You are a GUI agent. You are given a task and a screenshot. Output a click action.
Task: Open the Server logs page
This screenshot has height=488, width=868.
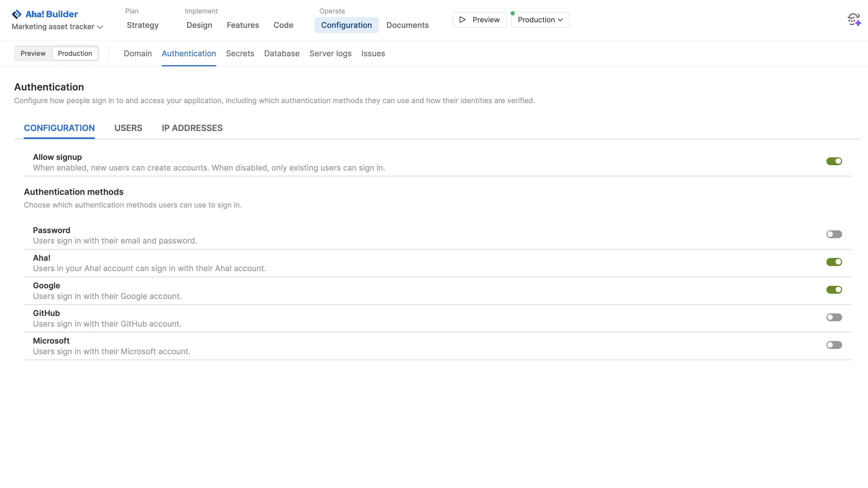click(x=330, y=53)
